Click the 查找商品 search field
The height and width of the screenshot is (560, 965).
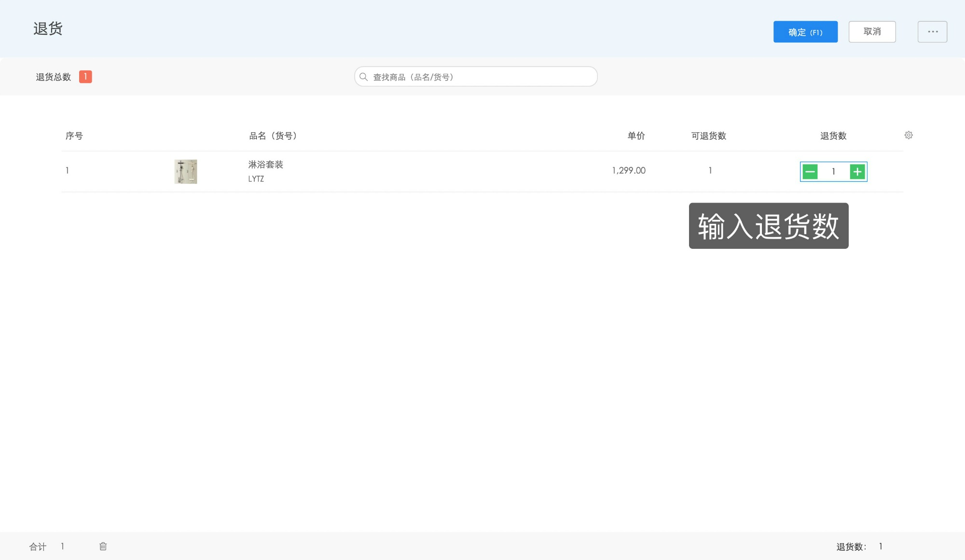click(x=475, y=76)
